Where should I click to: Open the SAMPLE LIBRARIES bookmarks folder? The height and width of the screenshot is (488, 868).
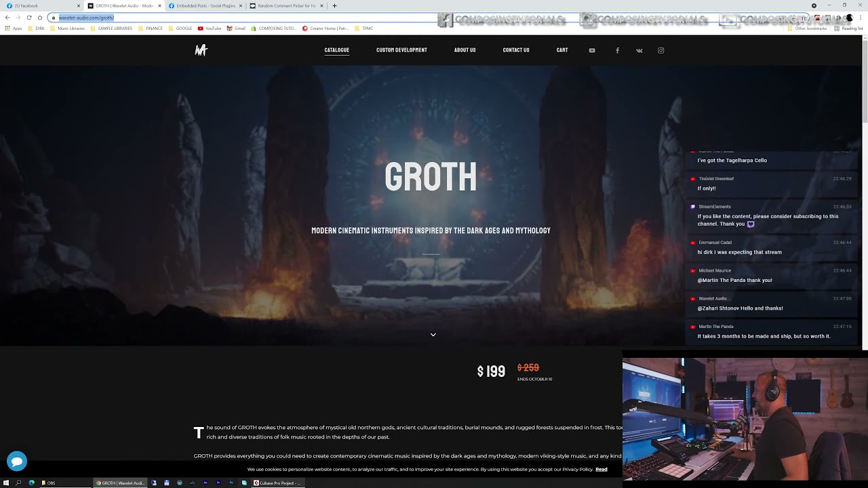[x=111, y=28]
